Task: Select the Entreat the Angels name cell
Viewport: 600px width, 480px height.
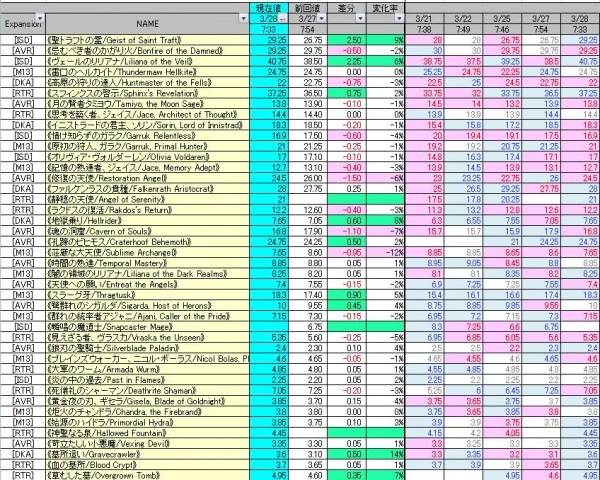Action: tap(147, 284)
